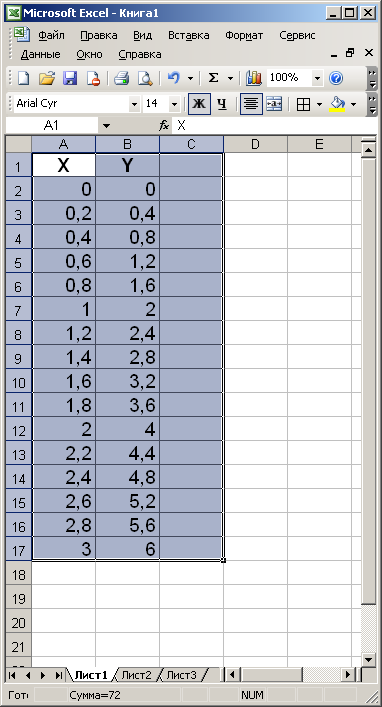The width and height of the screenshot is (382, 707).
Task: Click the formula bar showing X
Action: (x=274, y=126)
